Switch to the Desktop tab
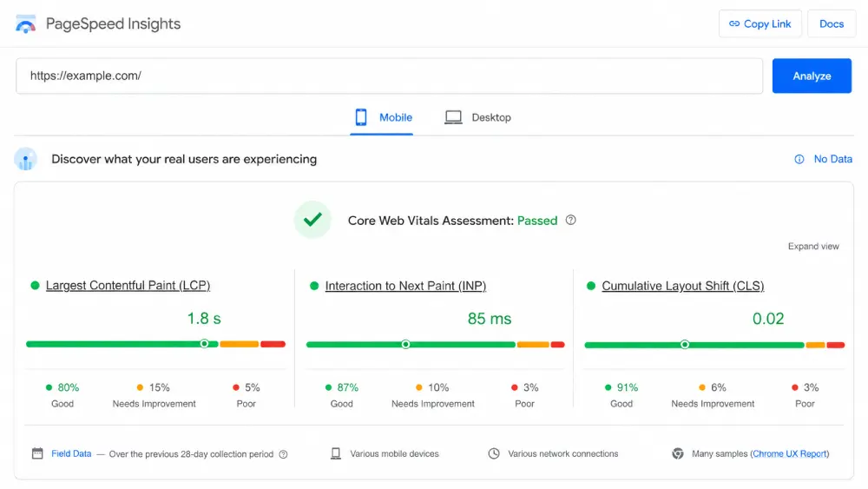Viewport: 868px width, 489px height. click(x=477, y=117)
